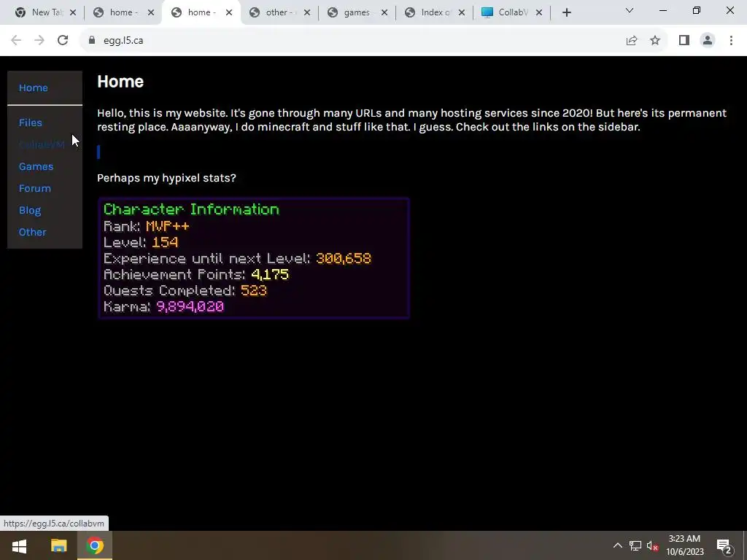
Task: Open the clock showing 3:23 AM
Action: point(684,545)
